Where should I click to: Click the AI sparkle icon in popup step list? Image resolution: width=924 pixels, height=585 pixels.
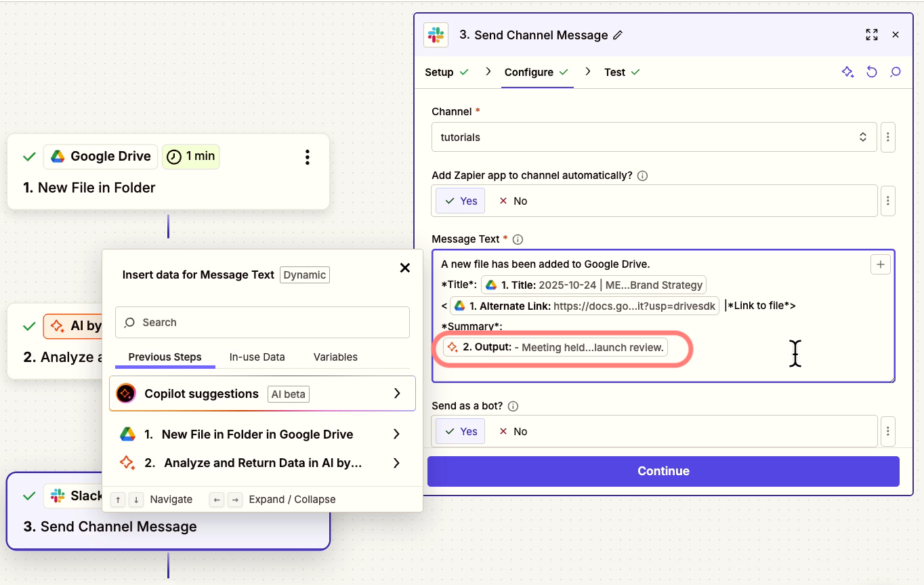tap(127, 463)
